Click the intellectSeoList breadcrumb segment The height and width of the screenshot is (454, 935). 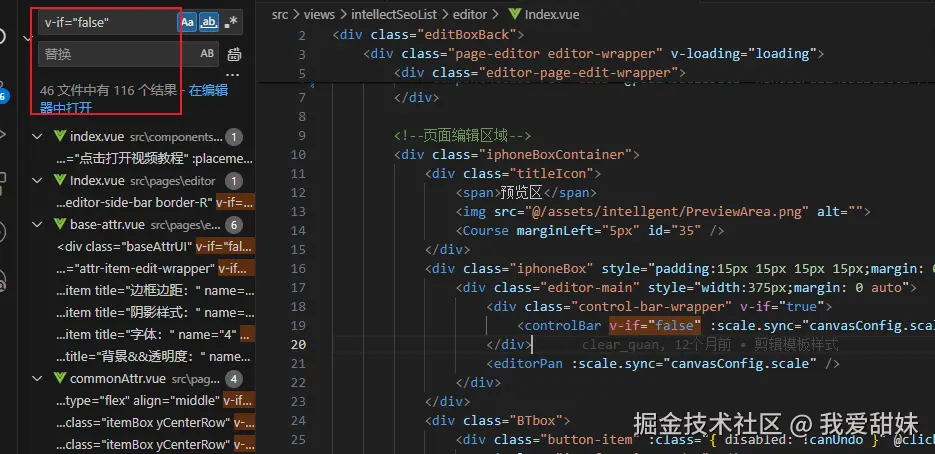point(400,15)
